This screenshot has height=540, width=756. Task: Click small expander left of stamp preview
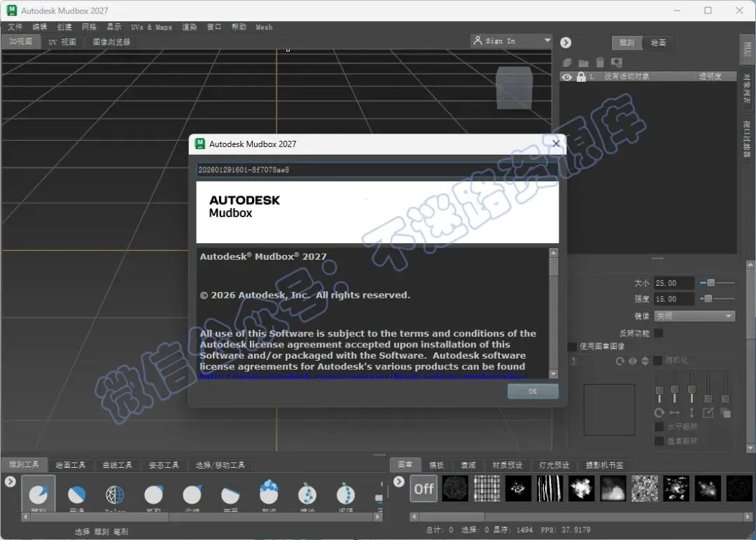[x=574, y=361]
